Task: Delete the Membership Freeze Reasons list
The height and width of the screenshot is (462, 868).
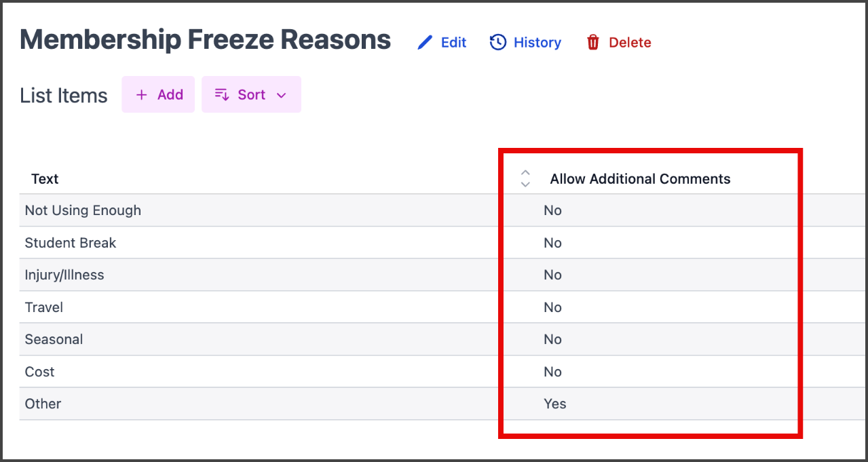Action: (618, 43)
